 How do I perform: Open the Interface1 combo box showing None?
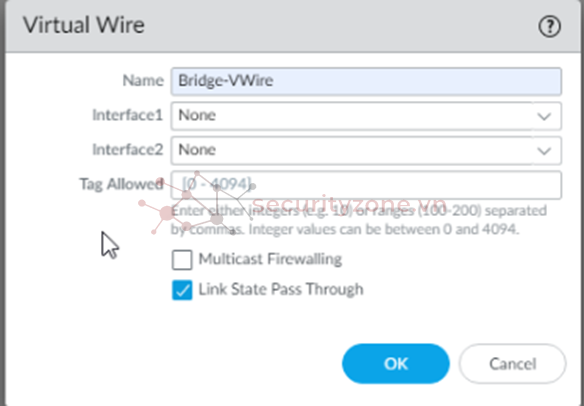(366, 116)
